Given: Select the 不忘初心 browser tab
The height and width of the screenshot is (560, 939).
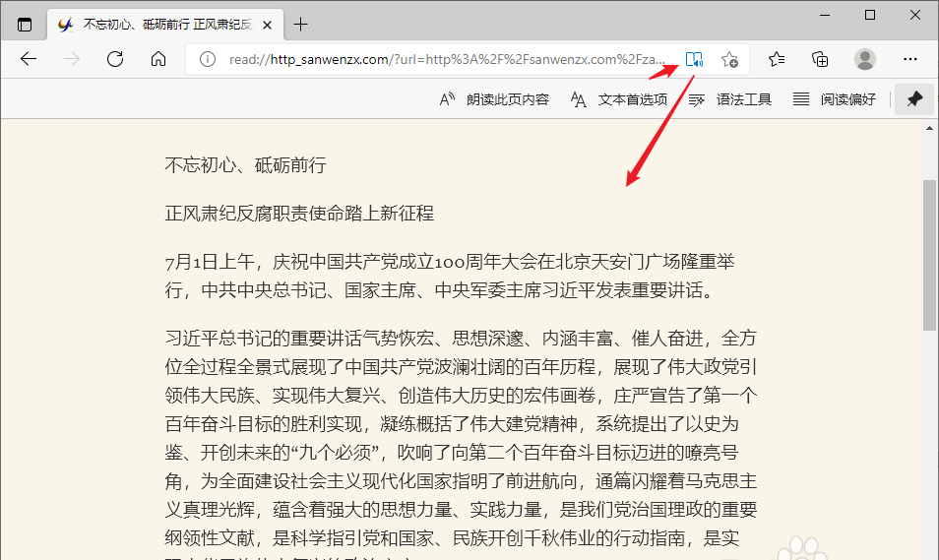Looking at the screenshot, I should (165, 25).
